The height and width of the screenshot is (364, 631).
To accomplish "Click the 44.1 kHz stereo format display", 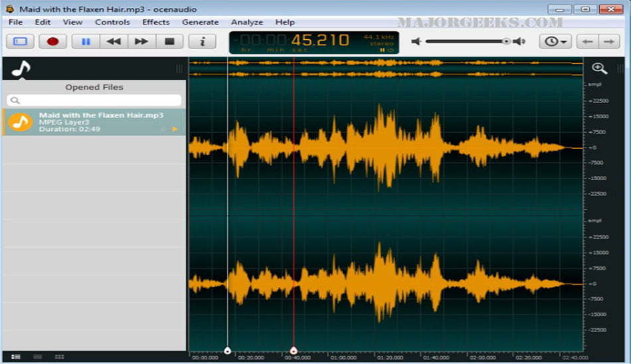I will click(379, 40).
